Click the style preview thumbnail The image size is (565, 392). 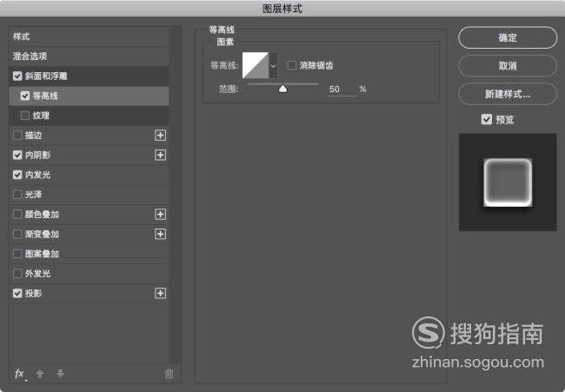(x=508, y=183)
